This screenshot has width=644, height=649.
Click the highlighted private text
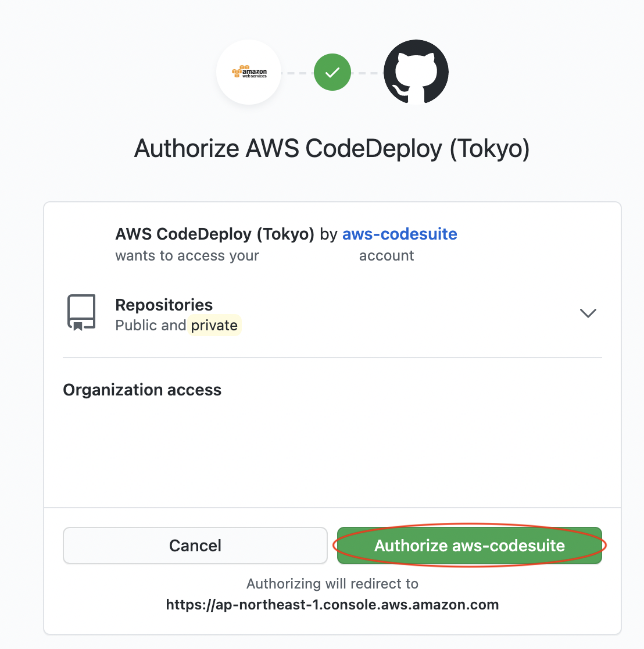point(214,325)
